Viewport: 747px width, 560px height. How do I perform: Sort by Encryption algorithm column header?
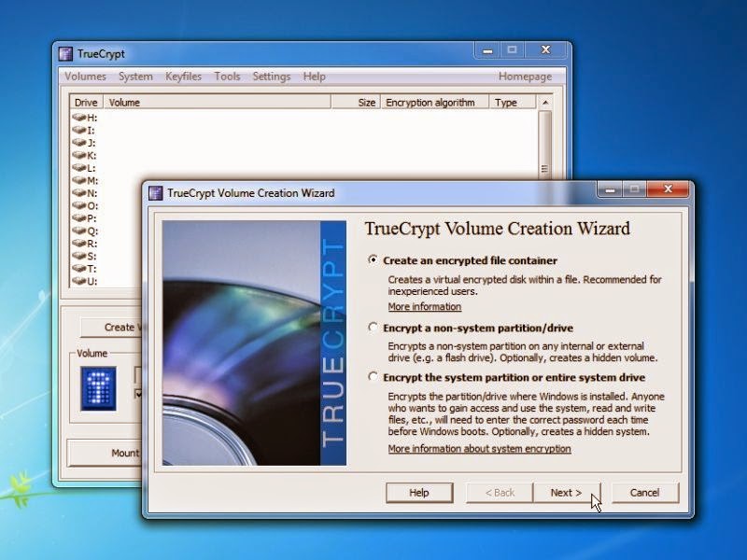434,103
